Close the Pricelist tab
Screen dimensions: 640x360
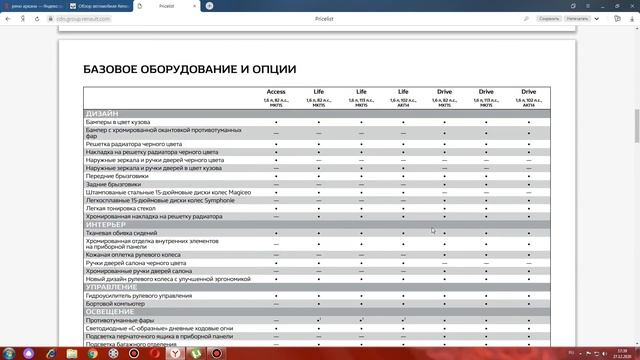click(194, 6)
